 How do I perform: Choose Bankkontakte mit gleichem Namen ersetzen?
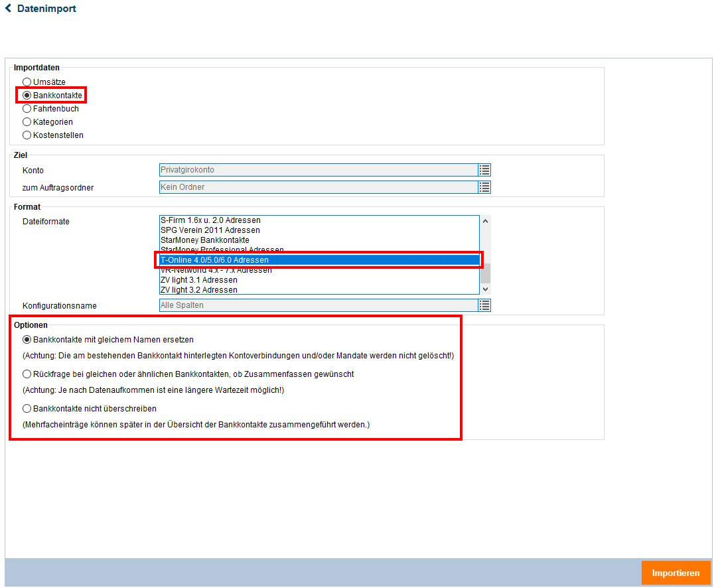tap(27, 340)
